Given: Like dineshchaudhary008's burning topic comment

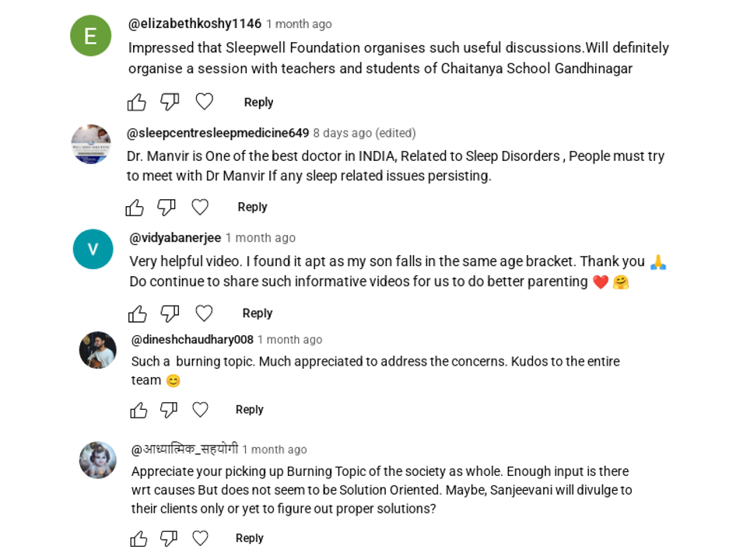Looking at the screenshot, I should click(138, 410).
